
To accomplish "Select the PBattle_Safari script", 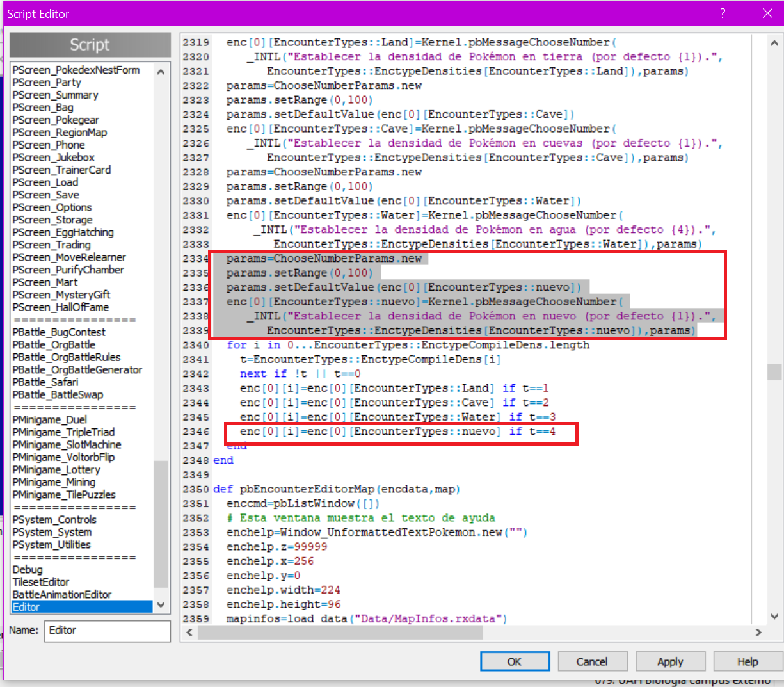I will click(x=45, y=382).
